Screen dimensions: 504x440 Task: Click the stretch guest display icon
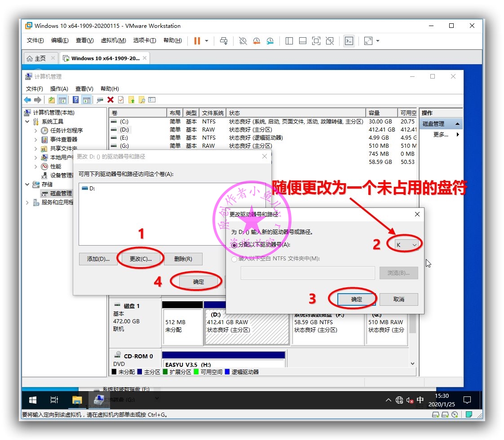click(368, 41)
